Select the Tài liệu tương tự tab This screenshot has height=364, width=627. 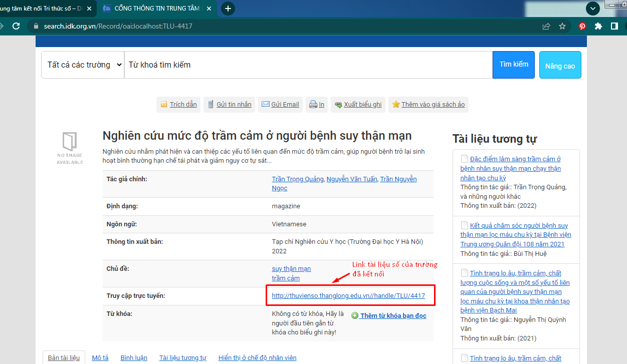pyautogui.click(x=182, y=357)
